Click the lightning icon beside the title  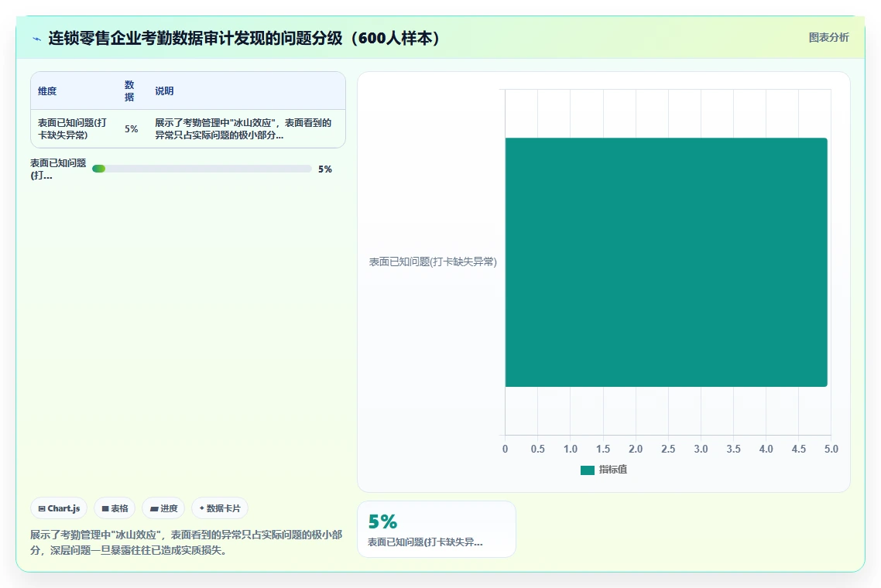pyautogui.click(x=36, y=39)
